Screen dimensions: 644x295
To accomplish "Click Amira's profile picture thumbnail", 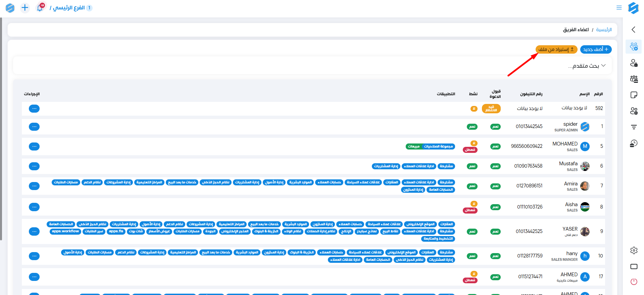I will coord(585,186).
